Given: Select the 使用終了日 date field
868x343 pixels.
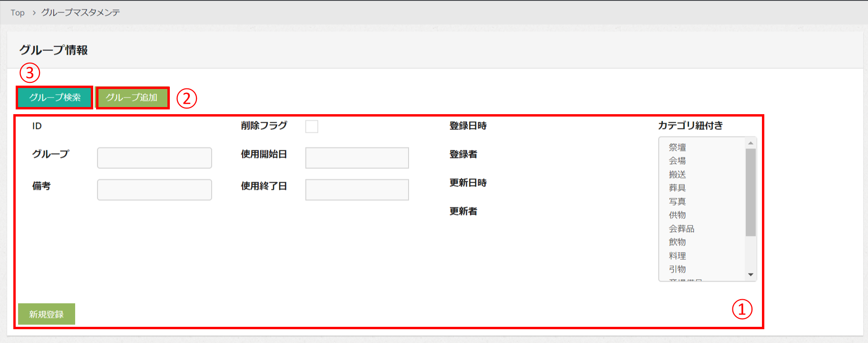Looking at the screenshot, I should [x=357, y=190].
